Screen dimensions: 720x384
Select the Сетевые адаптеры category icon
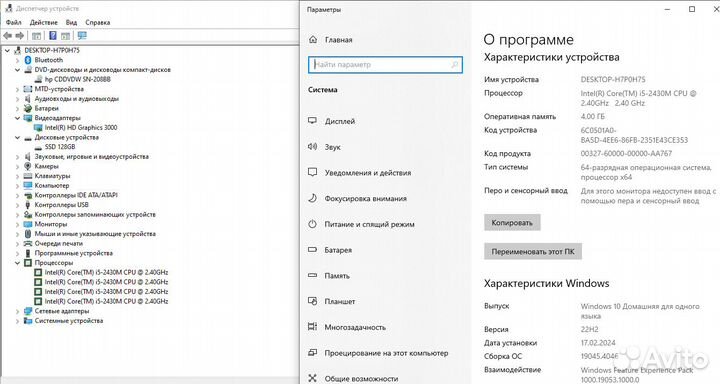[28, 311]
